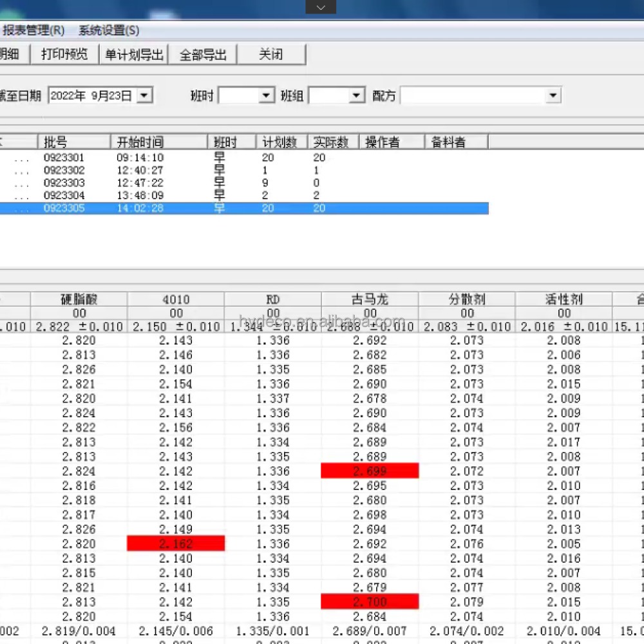The height and width of the screenshot is (644, 644).
Task: Open the 截至日期 date picker dropdown arrow
Action: coord(145,96)
